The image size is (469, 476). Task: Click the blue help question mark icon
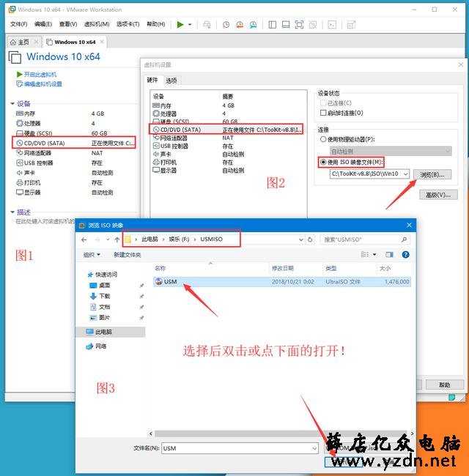[405, 254]
